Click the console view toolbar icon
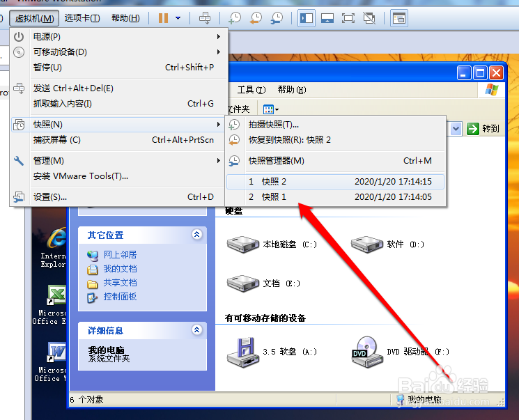This screenshot has width=519, height=420. click(399, 18)
